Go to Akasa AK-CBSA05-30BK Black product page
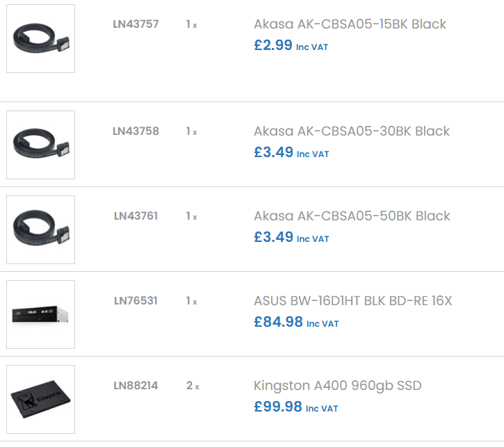504x447 pixels. click(352, 131)
